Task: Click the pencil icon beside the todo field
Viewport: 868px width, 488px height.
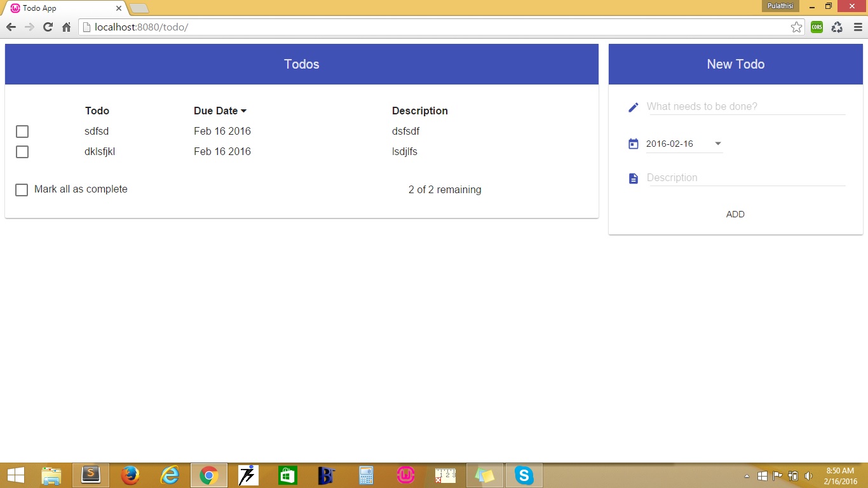Action: [x=633, y=107]
